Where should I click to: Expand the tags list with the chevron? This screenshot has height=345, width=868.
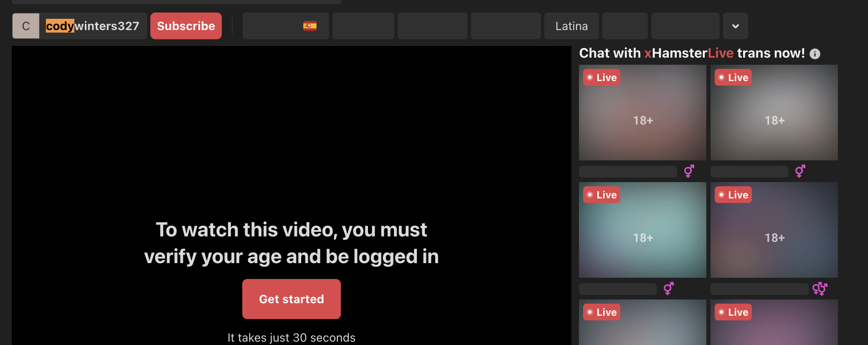pos(736,26)
